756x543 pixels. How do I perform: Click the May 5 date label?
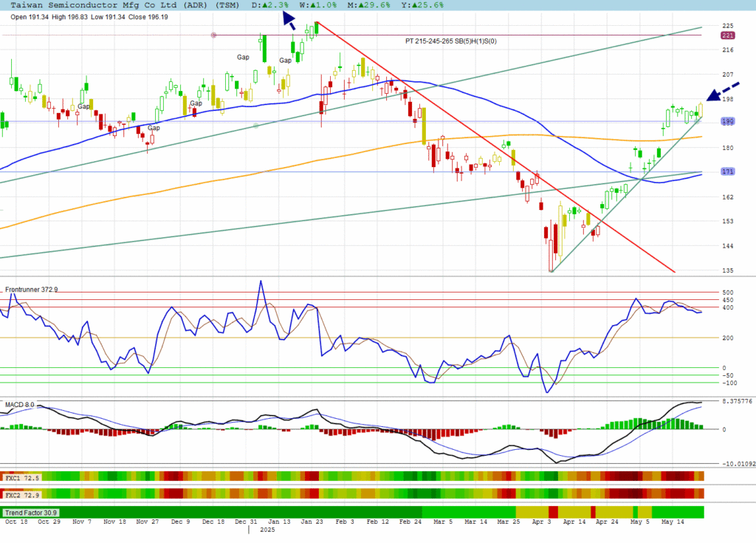(x=640, y=522)
